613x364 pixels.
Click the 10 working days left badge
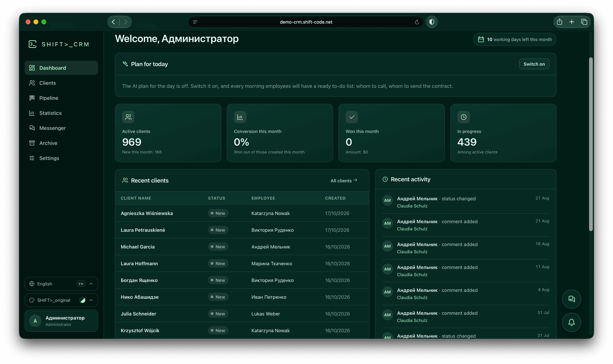514,39
